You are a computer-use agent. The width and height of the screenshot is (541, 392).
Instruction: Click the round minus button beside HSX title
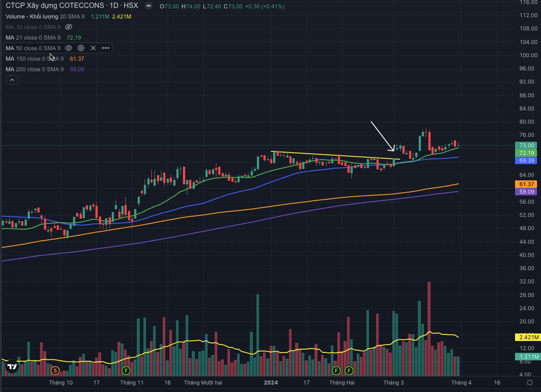(x=149, y=6)
